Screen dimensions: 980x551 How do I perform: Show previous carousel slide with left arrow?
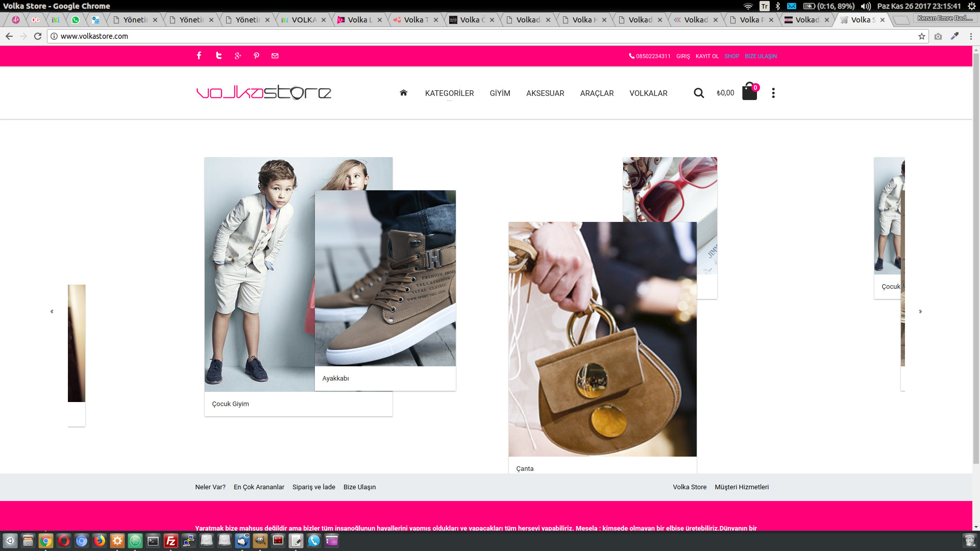click(x=52, y=311)
